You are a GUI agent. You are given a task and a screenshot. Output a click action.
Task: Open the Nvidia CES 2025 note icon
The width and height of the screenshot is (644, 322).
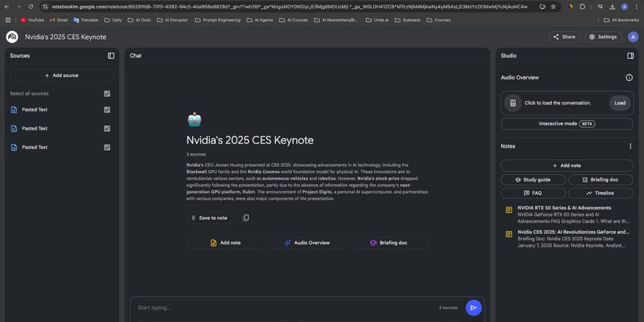pos(509,234)
